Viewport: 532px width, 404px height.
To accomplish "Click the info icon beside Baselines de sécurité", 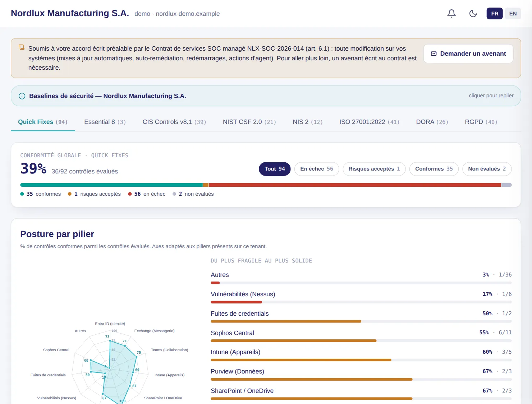I will tap(22, 96).
